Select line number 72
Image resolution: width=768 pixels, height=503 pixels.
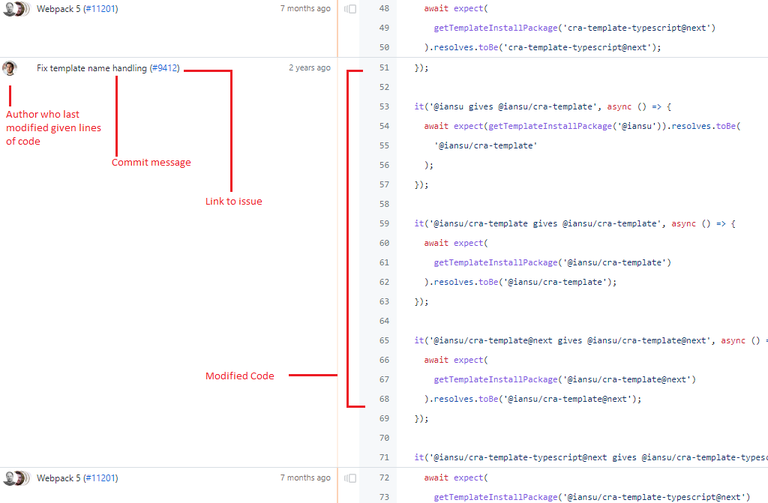click(384, 478)
